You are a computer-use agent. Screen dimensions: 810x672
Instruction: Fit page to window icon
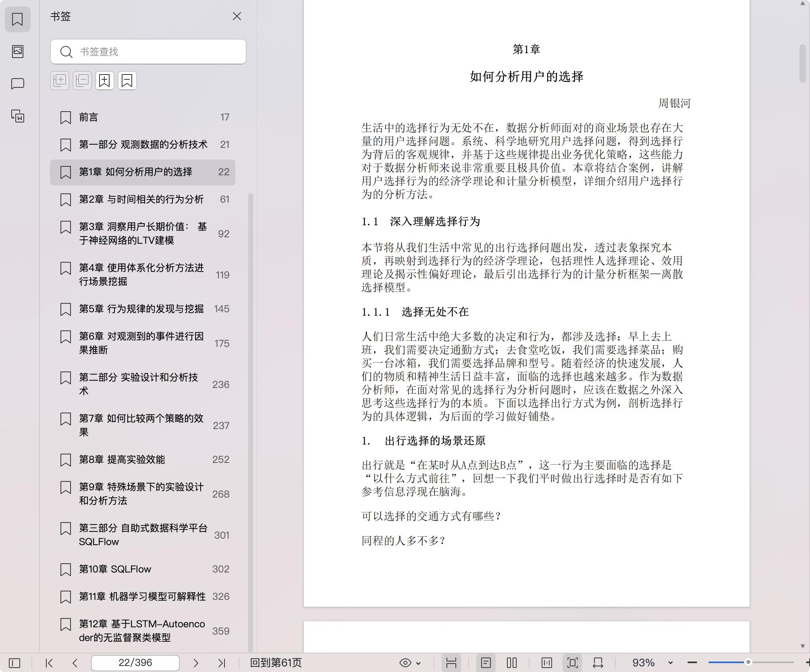pyautogui.click(x=573, y=663)
